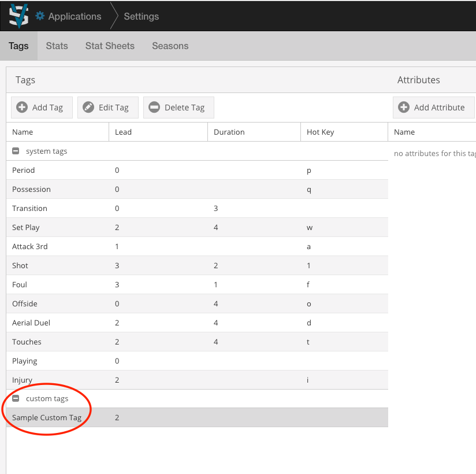Click the Settings breadcrumb item

(141, 17)
